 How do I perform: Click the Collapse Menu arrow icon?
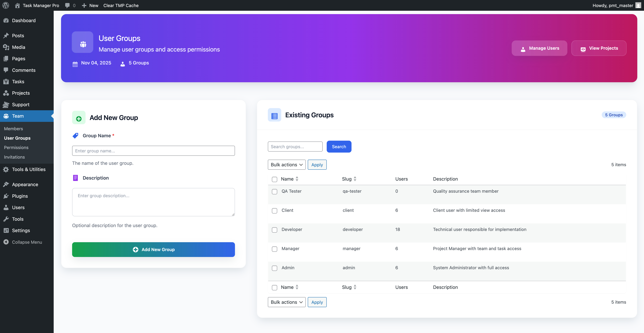[x=6, y=242]
